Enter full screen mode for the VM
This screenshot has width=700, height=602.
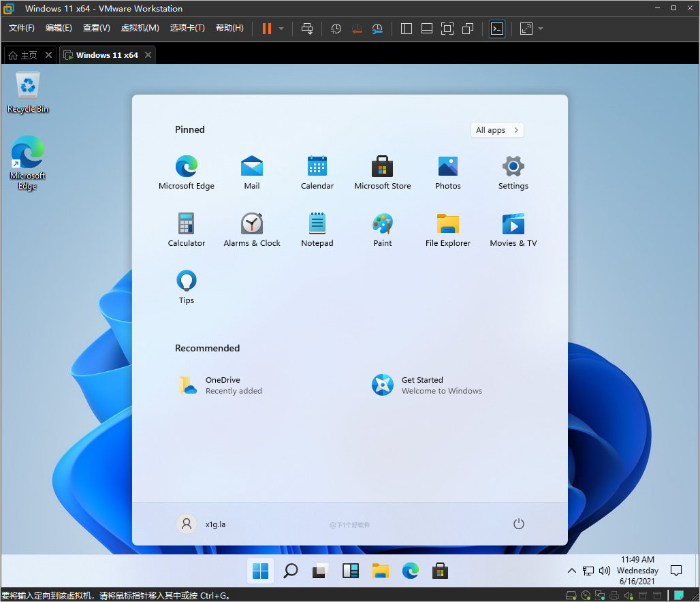[447, 29]
